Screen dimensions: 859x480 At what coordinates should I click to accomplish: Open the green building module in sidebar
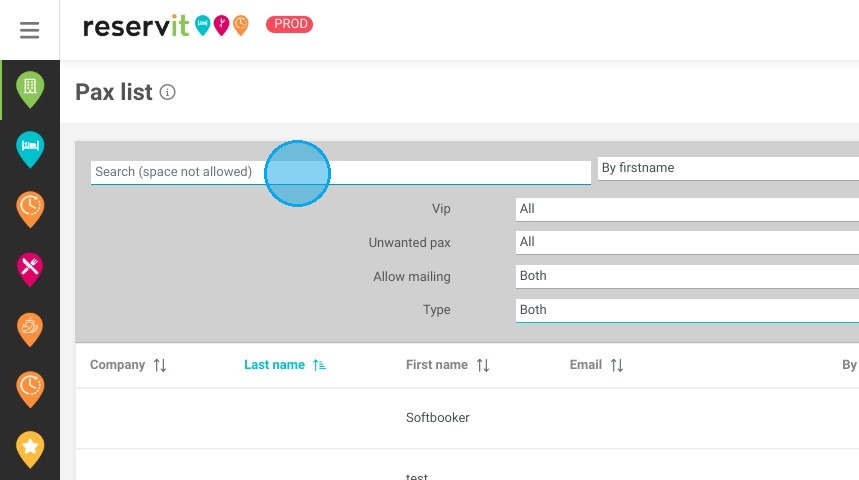30,89
